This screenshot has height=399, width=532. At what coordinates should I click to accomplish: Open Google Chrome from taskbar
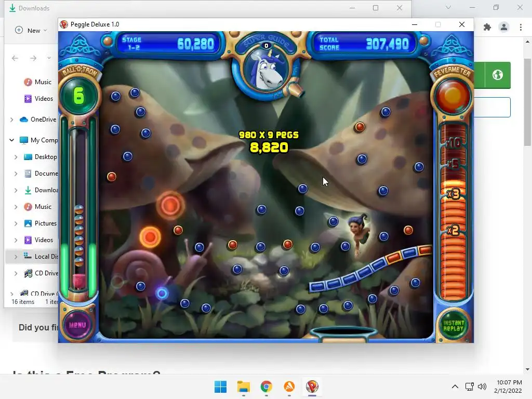click(x=267, y=387)
